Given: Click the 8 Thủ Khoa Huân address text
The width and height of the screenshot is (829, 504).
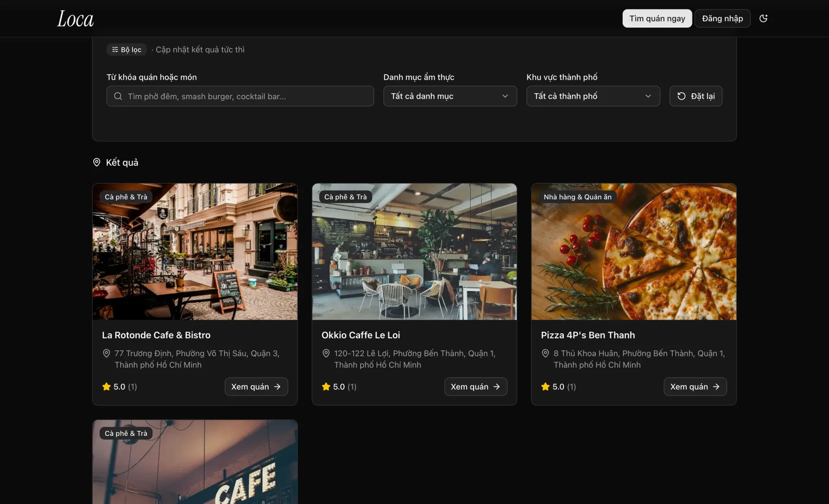Looking at the screenshot, I should click(x=639, y=359).
